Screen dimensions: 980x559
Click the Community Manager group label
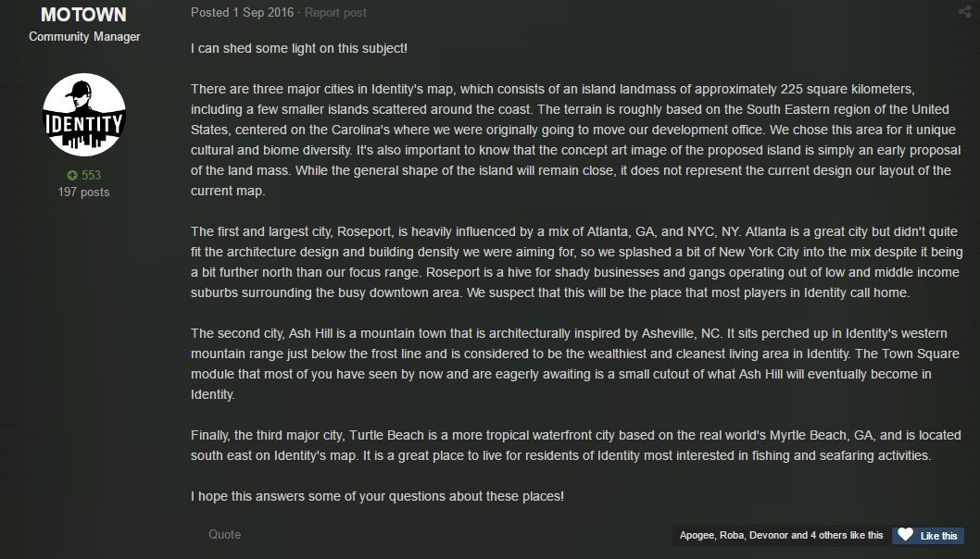[x=84, y=36]
